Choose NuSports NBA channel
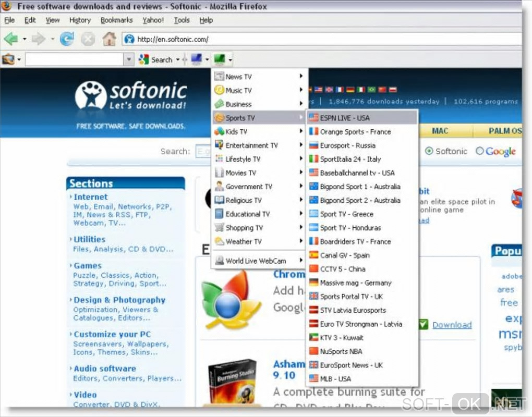 point(362,351)
